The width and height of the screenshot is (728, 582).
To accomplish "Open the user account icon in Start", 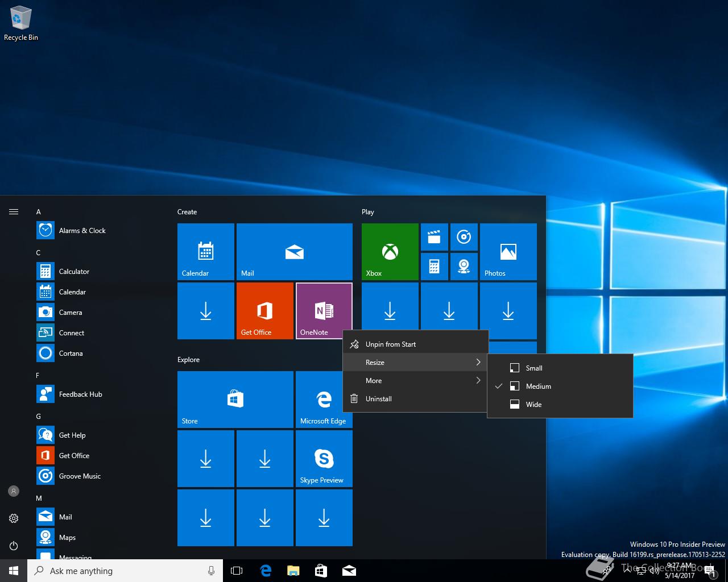I will [14, 491].
